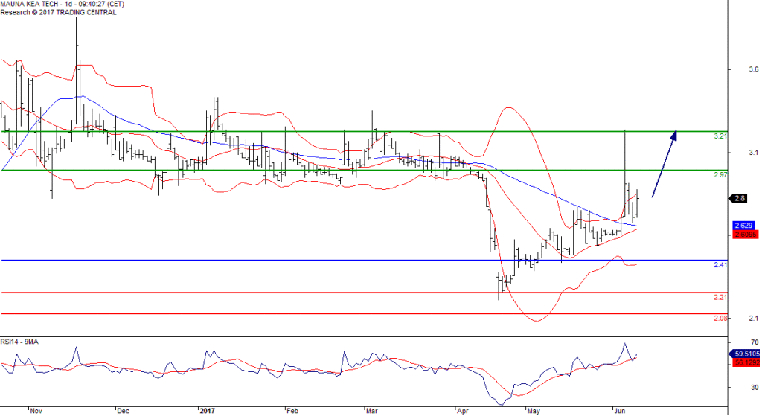Click the '70' RSI axis label
This screenshot has height=415, width=760.
(755, 342)
